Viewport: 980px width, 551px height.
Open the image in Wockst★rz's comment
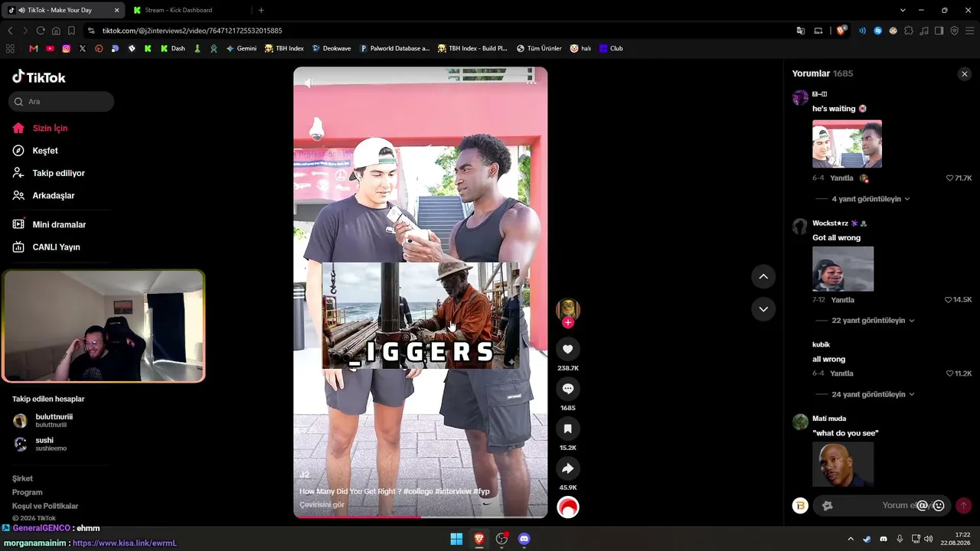click(843, 269)
